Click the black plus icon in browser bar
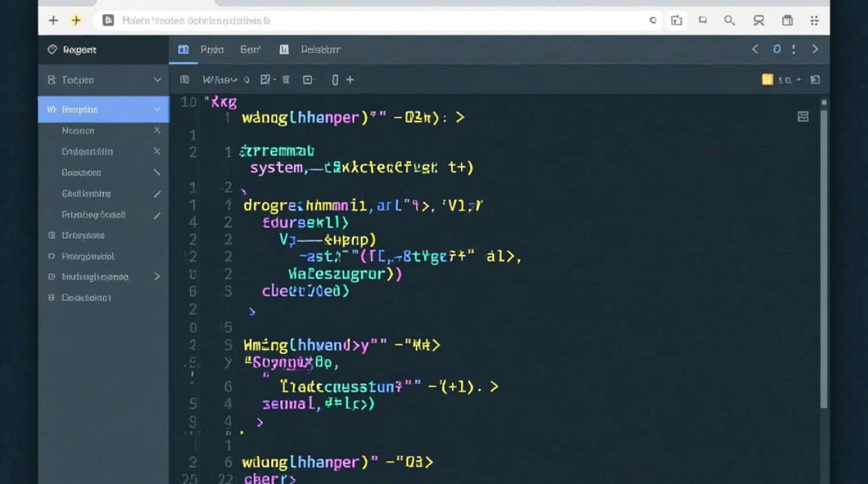This screenshot has height=484, width=868. coord(54,21)
